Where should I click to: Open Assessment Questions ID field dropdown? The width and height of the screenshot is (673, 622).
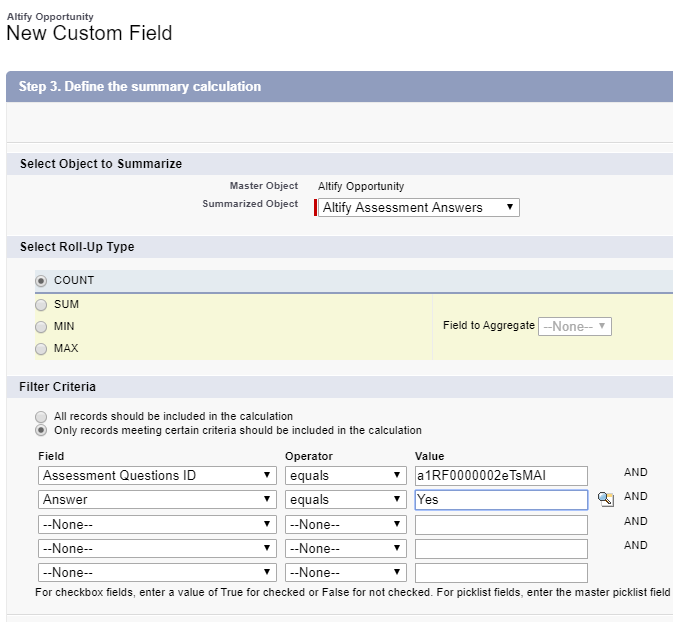coord(157,476)
